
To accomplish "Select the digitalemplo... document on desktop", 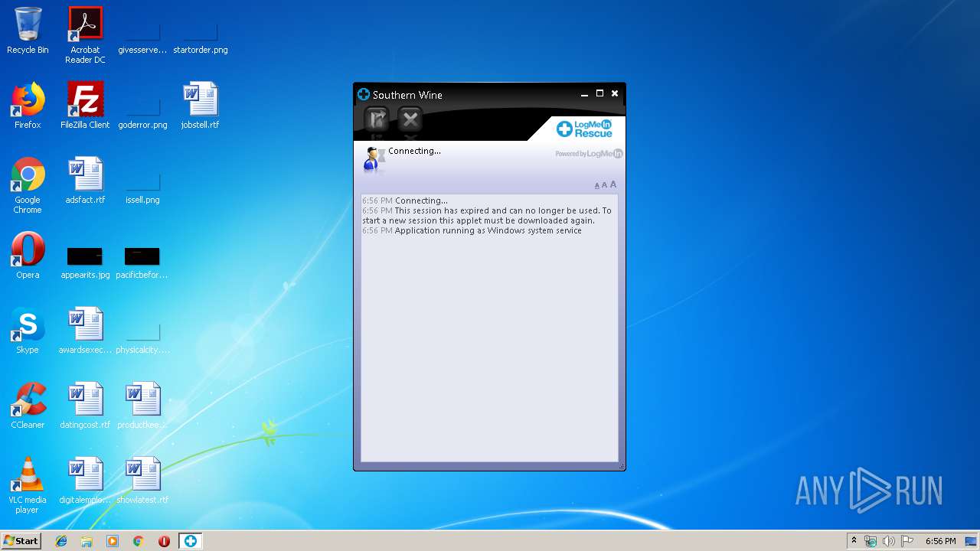I will pyautogui.click(x=85, y=481).
